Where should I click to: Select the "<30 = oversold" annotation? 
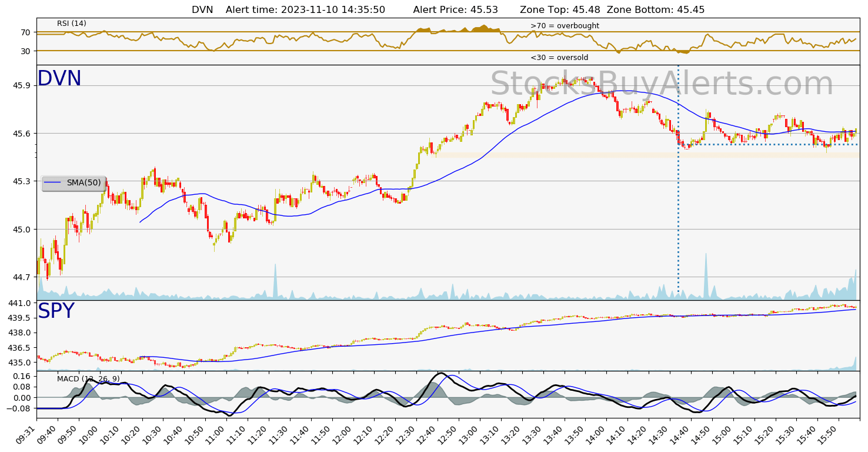point(559,58)
